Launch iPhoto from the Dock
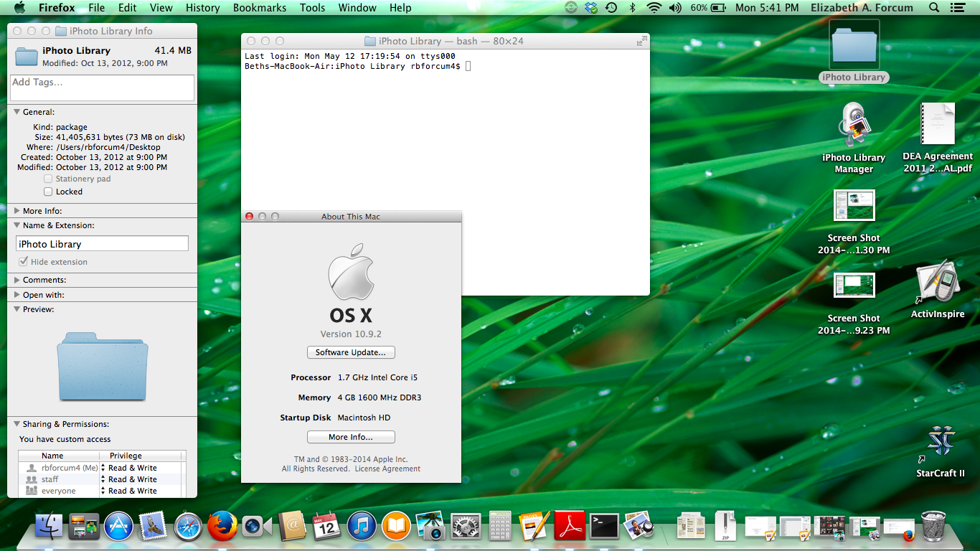The width and height of the screenshot is (980, 551). [431, 527]
